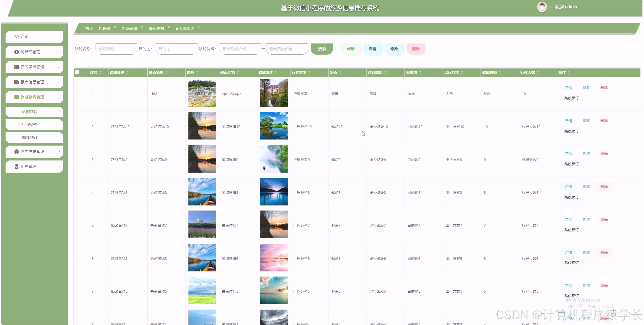This screenshot has height=325, width=644.
Task: Click the 路线名称 search input field
Action: point(116,49)
